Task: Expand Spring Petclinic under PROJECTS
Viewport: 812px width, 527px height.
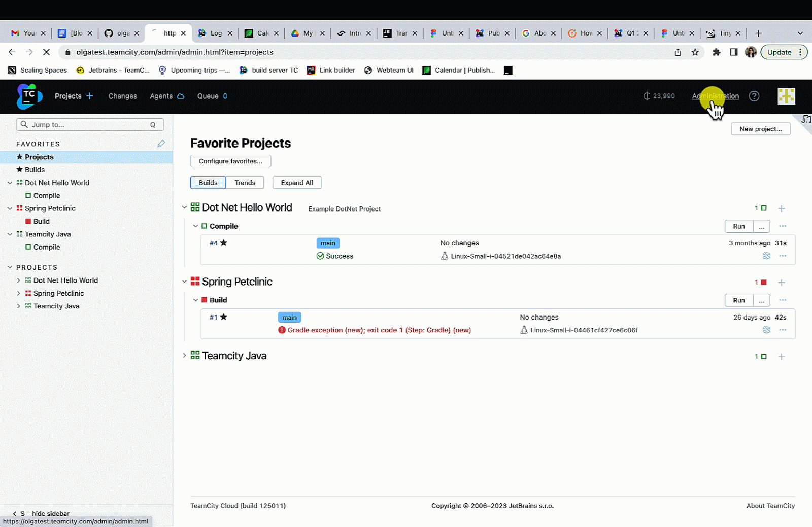Action: pos(19,293)
